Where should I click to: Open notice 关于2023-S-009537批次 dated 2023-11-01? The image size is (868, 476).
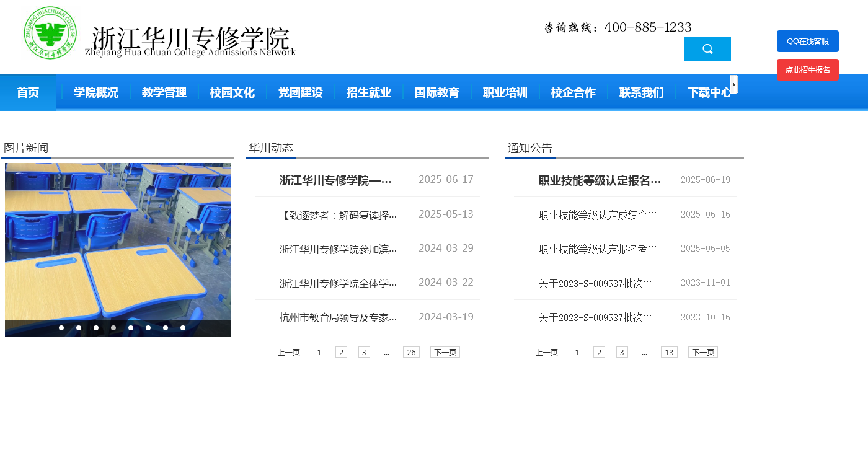(595, 283)
